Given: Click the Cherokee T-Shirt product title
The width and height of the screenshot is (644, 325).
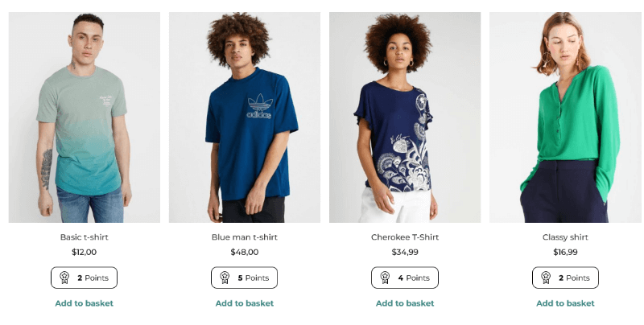Looking at the screenshot, I should (405, 237).
